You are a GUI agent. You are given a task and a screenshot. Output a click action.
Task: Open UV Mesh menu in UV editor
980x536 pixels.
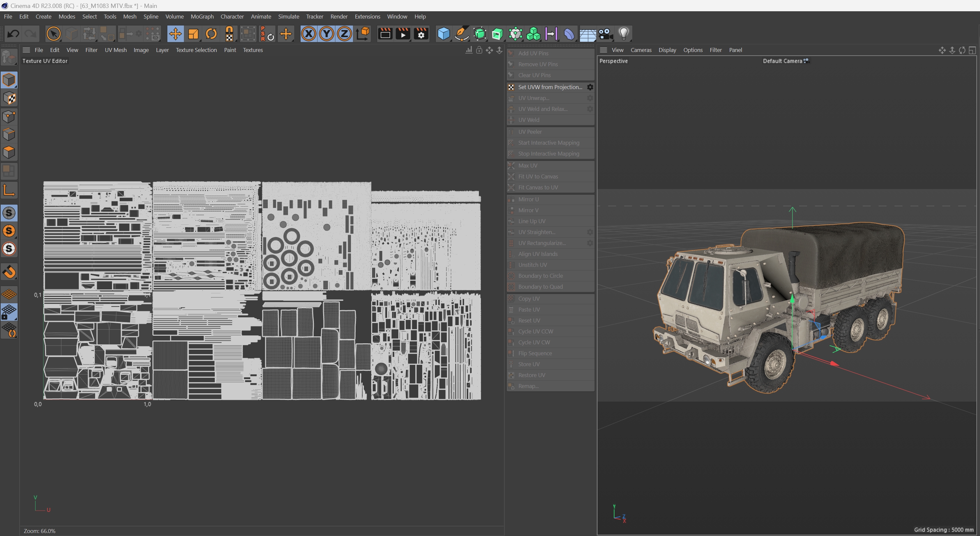pos(116,50)
